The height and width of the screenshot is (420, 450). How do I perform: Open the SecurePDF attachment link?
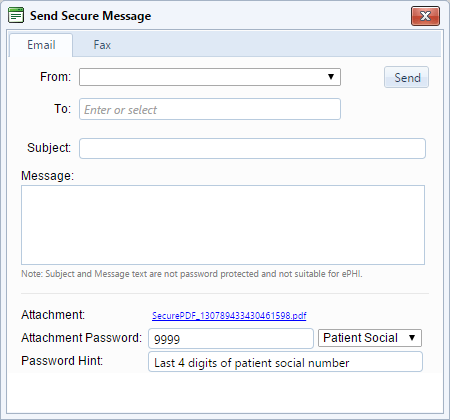229,315
